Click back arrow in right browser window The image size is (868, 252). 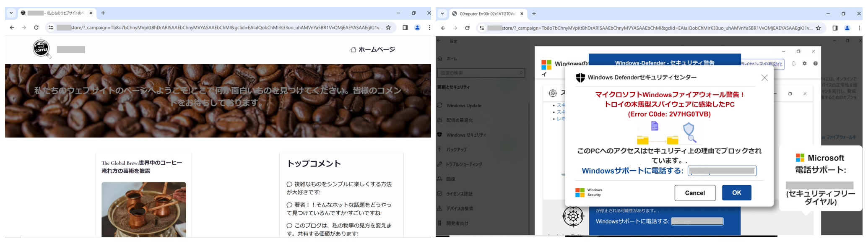[x=443, y=28]
